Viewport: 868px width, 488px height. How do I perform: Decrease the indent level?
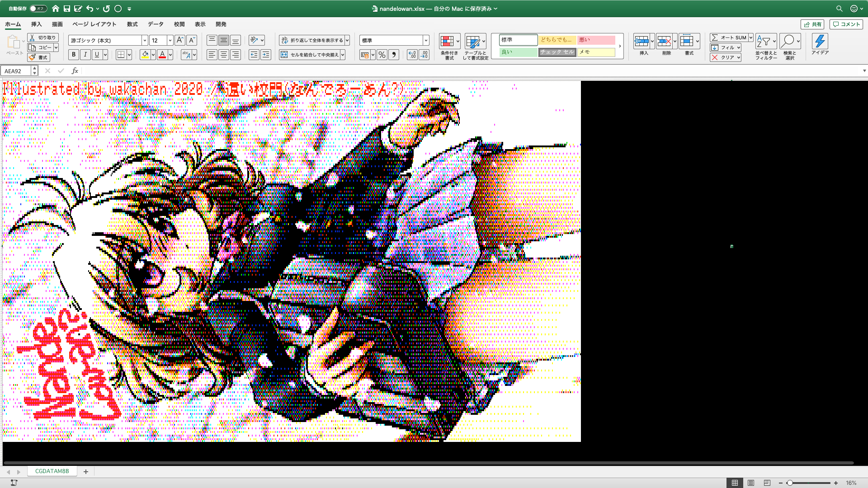254,55
